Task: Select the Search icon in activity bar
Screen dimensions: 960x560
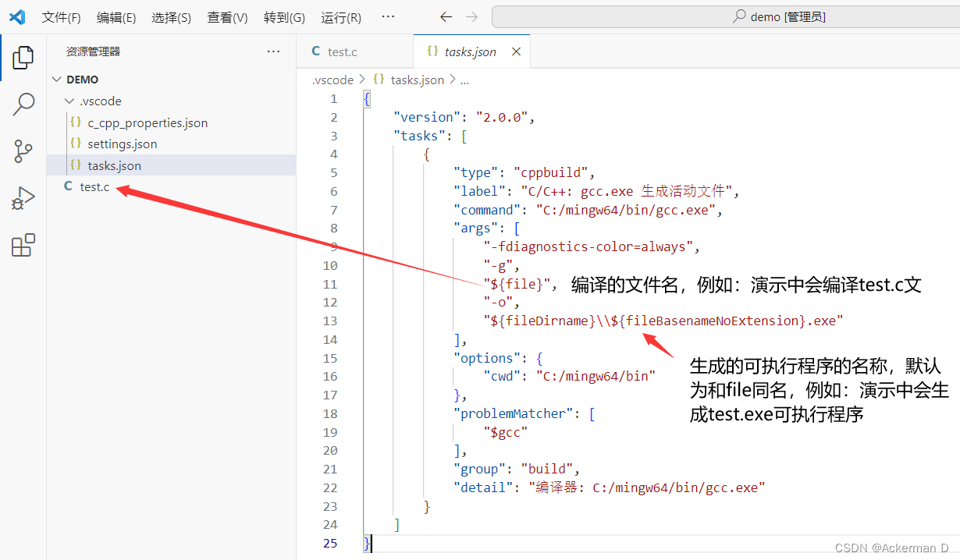Action: tap(23, 104)
